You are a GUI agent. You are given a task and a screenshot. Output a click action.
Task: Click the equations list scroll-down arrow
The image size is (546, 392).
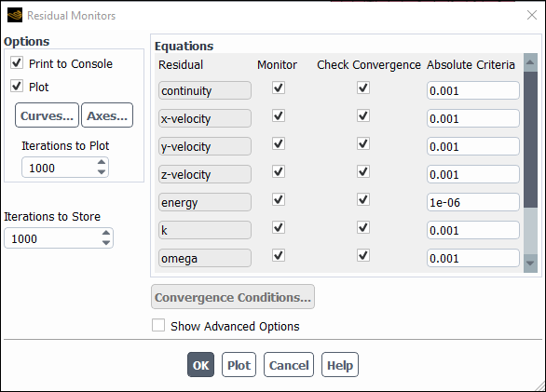tap(530, 264)
